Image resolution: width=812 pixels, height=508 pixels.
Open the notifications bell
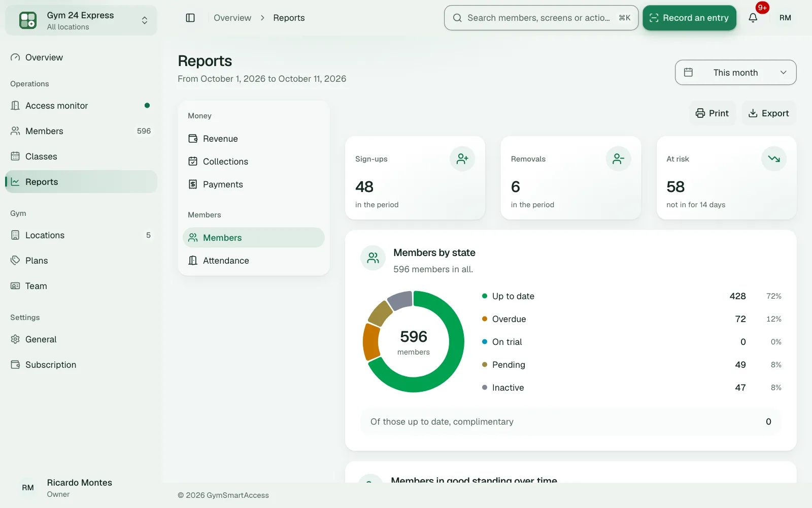click(753, 18)
